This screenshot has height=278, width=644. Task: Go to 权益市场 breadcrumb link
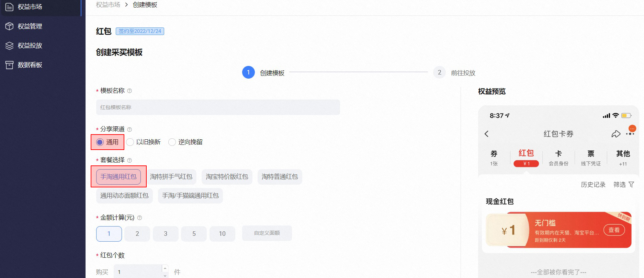[x=108, y=5]
